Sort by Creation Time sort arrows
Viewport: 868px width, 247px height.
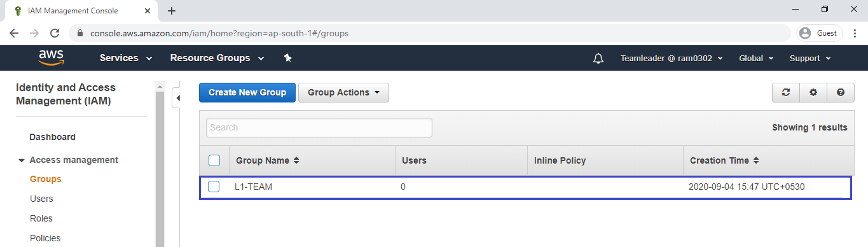tap(756, 160)
